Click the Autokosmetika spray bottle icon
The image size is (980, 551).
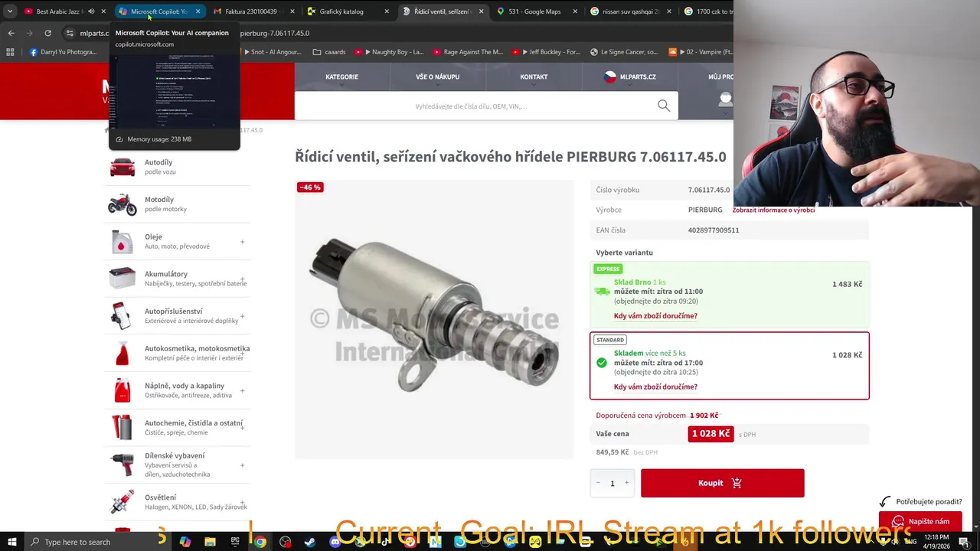122,353
